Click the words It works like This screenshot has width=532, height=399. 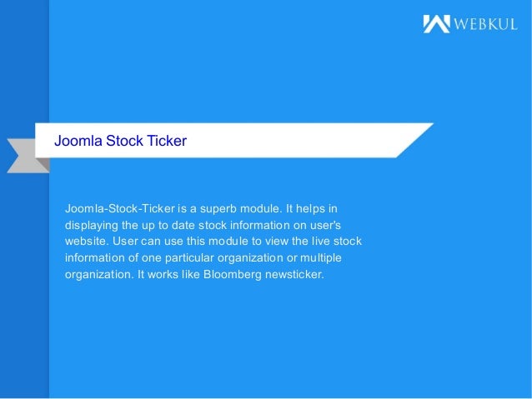coord(168,274)
